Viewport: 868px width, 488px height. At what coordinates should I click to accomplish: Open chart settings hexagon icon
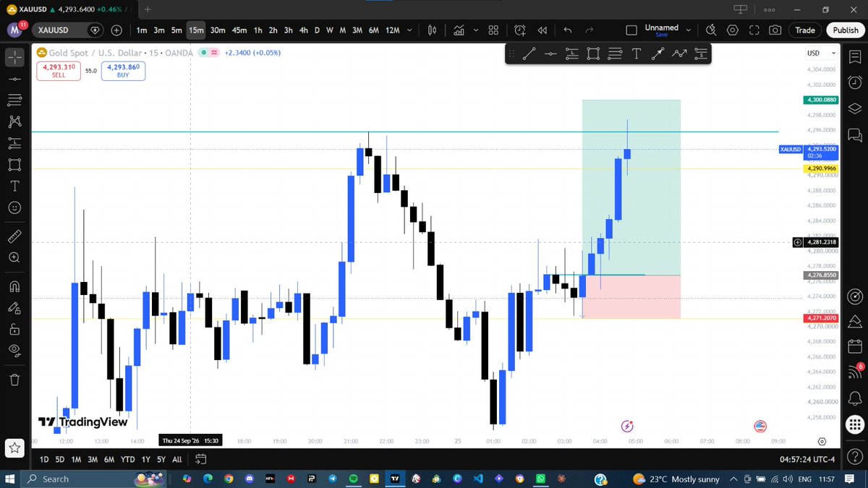(x=733, y=30)
